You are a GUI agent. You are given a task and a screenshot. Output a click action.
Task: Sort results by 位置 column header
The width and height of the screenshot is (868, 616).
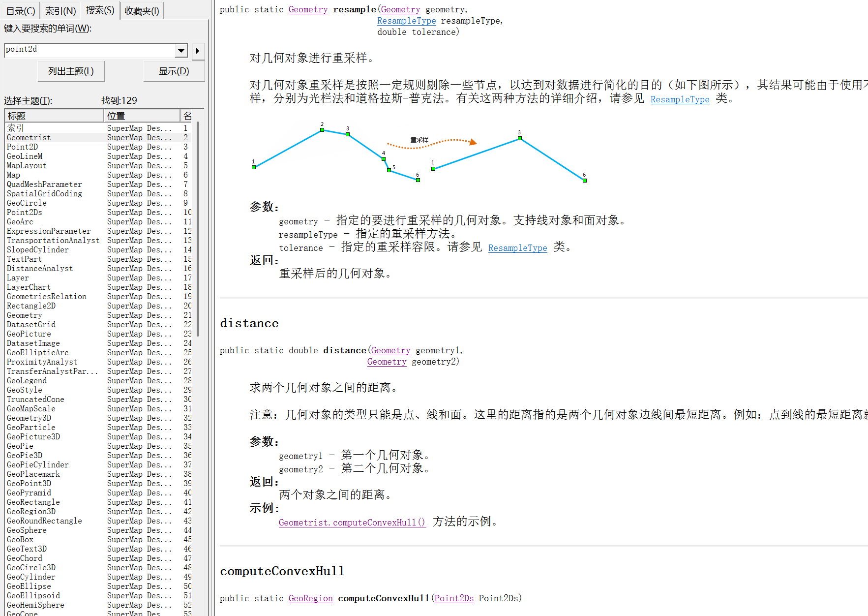[x=142, y=116]
